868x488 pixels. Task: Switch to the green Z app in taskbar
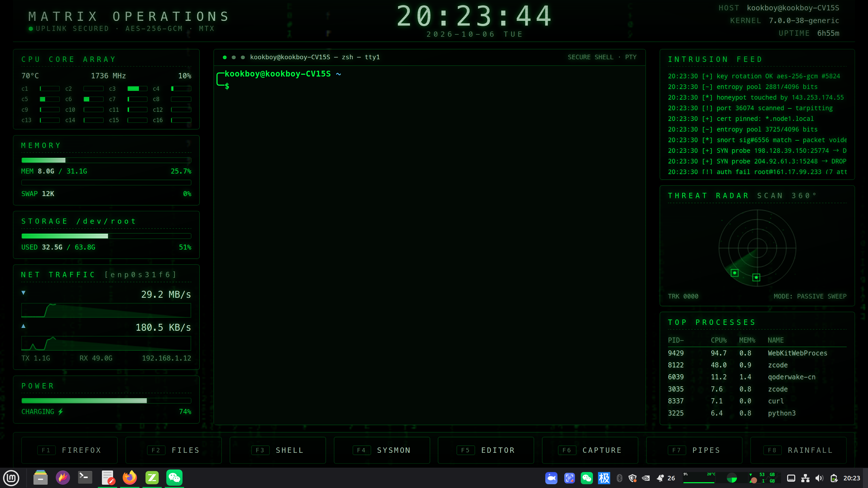[x=152, y=478]
